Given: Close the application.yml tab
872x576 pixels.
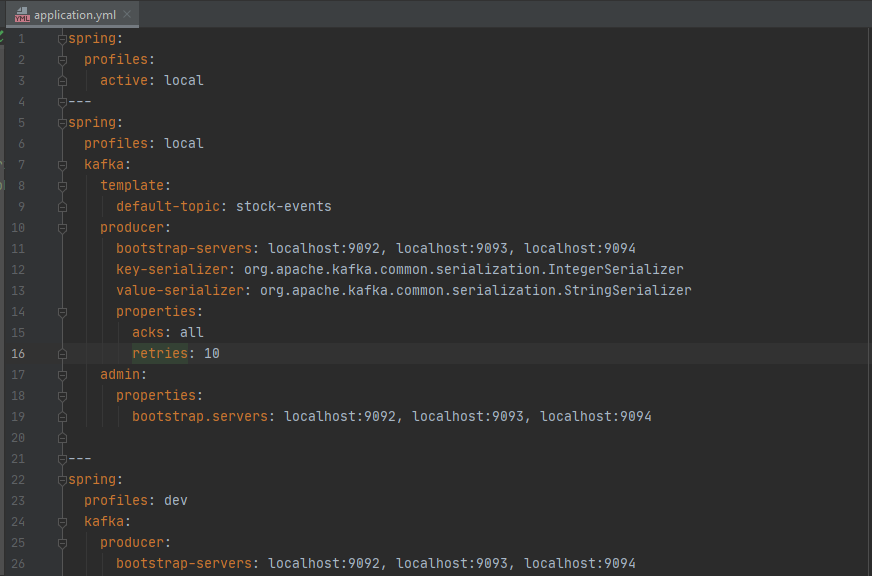Looking at the screenshot, I should (x=127, y=14).
